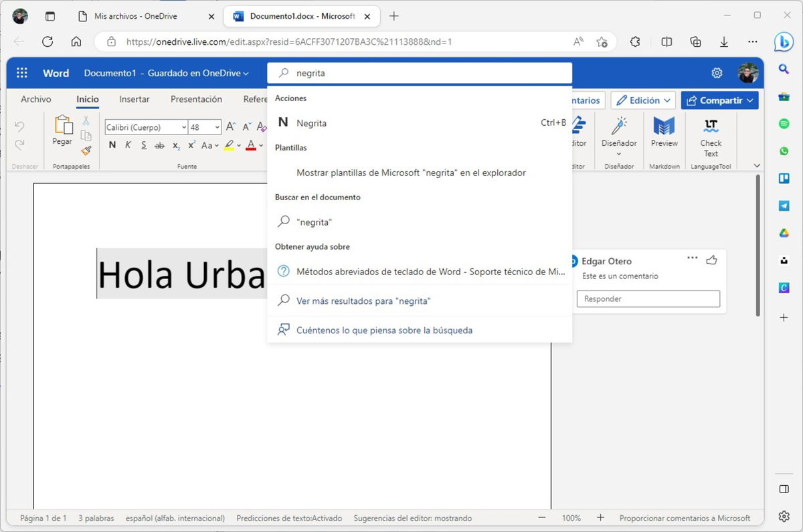Viewport: 803px width, 532px height.
Task: Click the Copy icon in Portapapeles
Action: (86, 136)
